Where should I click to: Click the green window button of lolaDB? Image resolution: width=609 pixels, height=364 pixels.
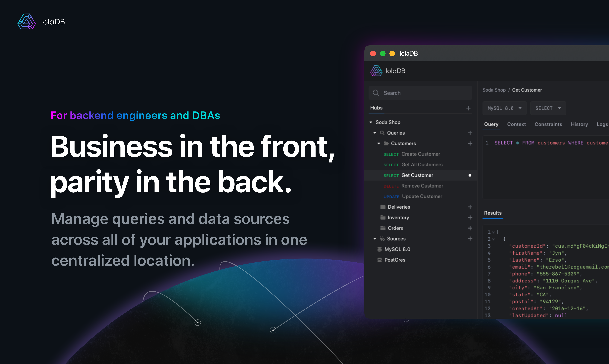(x=383, y=54)
